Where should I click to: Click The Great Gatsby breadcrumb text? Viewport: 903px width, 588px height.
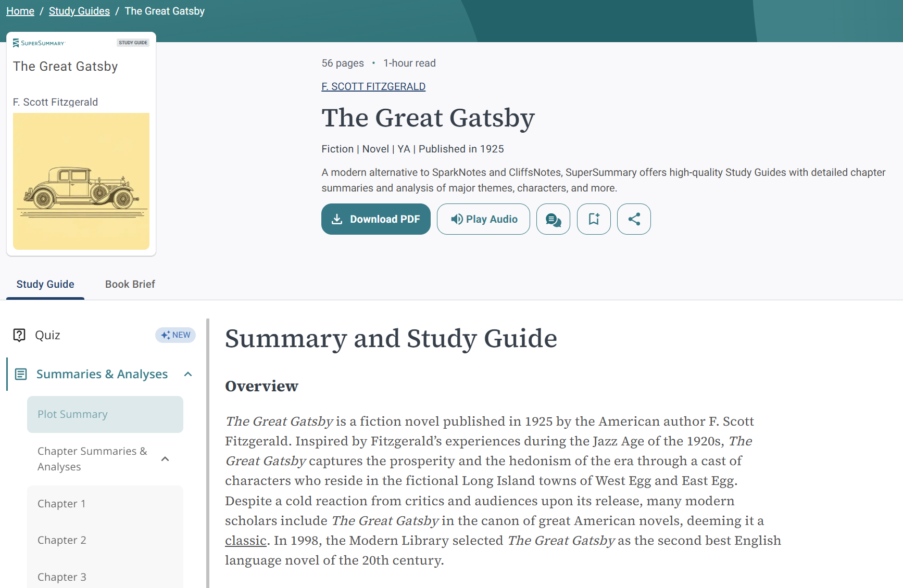[165, 11]
